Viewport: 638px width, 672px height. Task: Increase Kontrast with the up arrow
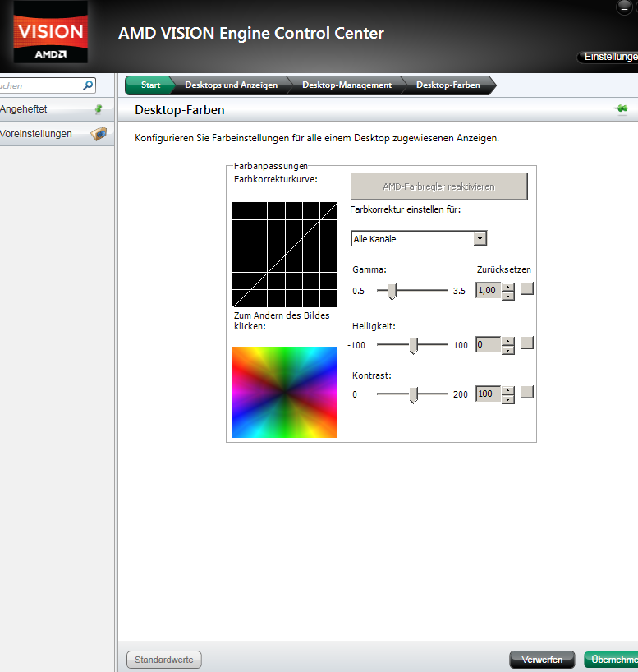point(507,390)
